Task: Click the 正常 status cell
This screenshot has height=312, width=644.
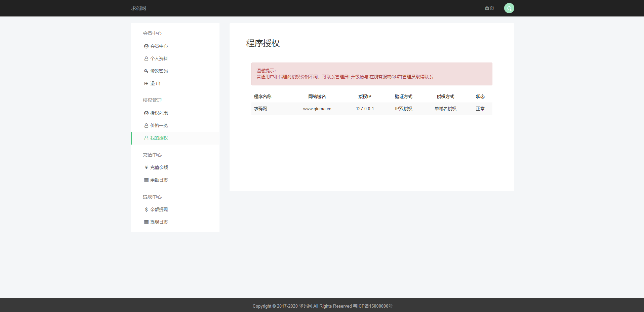Action: pos(480,109)
